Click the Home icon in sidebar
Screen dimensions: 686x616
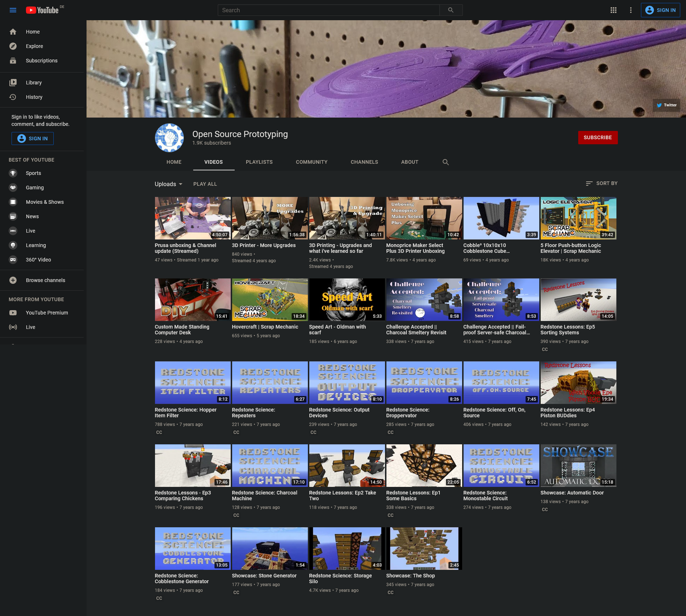13,32
